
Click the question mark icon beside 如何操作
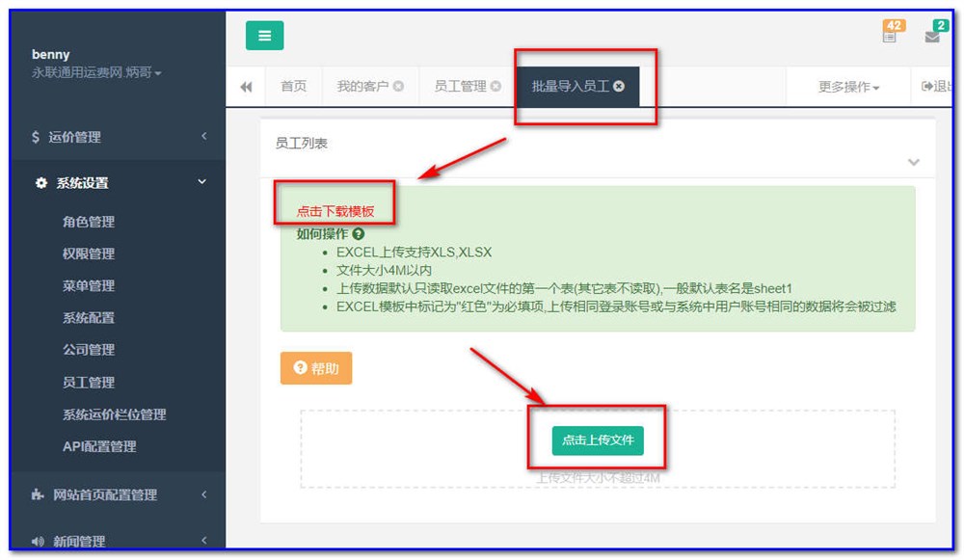point(359,234)
